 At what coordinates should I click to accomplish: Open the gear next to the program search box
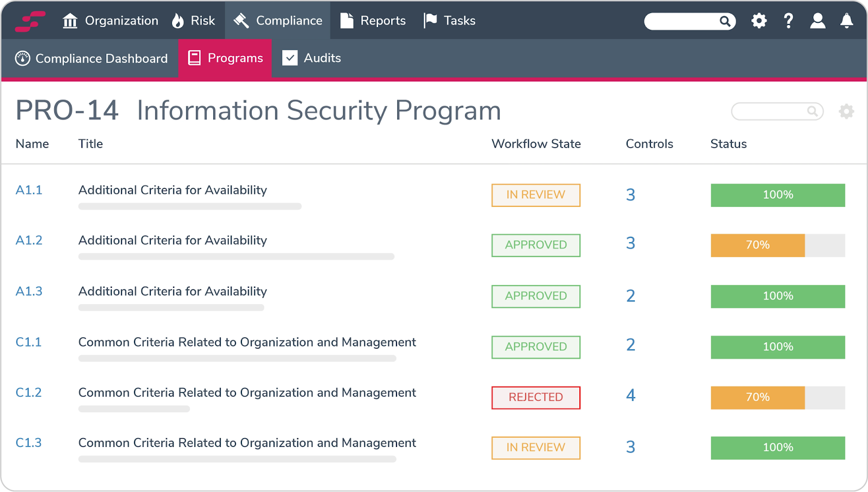click(846, 111)
